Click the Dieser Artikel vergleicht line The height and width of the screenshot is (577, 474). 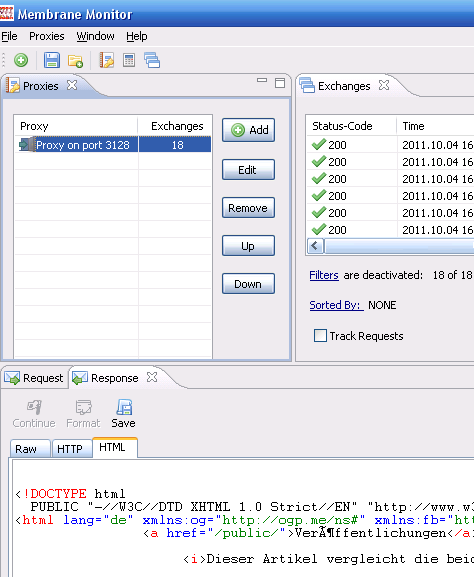[x=328, y=559]
